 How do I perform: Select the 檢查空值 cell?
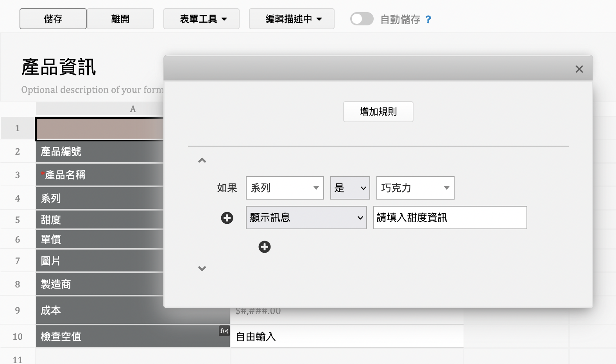133,337
